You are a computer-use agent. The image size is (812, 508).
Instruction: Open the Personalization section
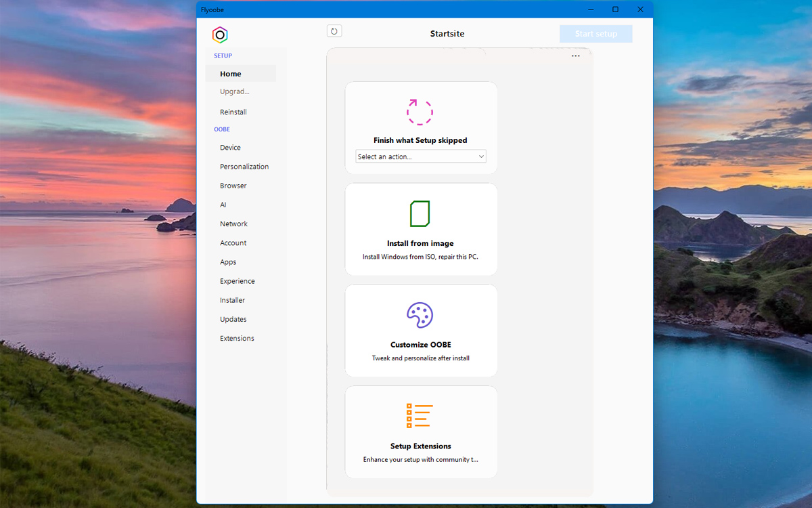coord(244,167)
